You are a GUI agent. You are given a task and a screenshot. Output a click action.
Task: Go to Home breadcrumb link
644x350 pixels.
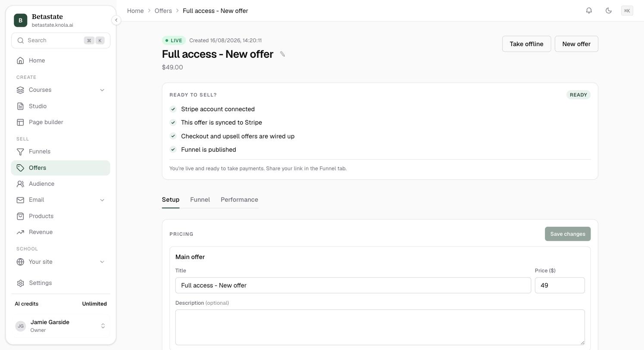point(135,11)
